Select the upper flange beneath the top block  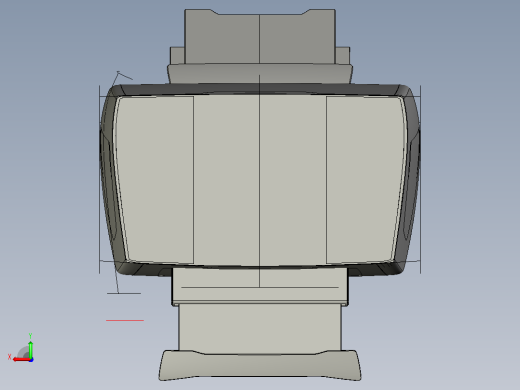point(260,73)
